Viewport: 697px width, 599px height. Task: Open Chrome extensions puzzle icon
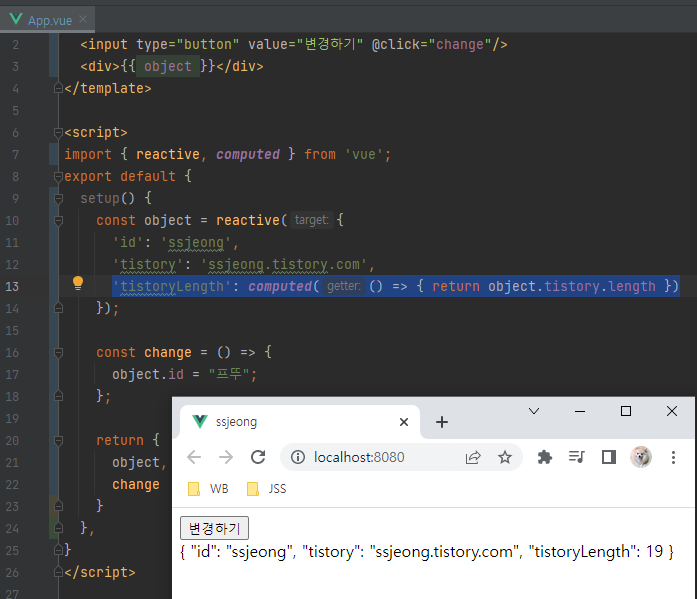coord(545,457)
